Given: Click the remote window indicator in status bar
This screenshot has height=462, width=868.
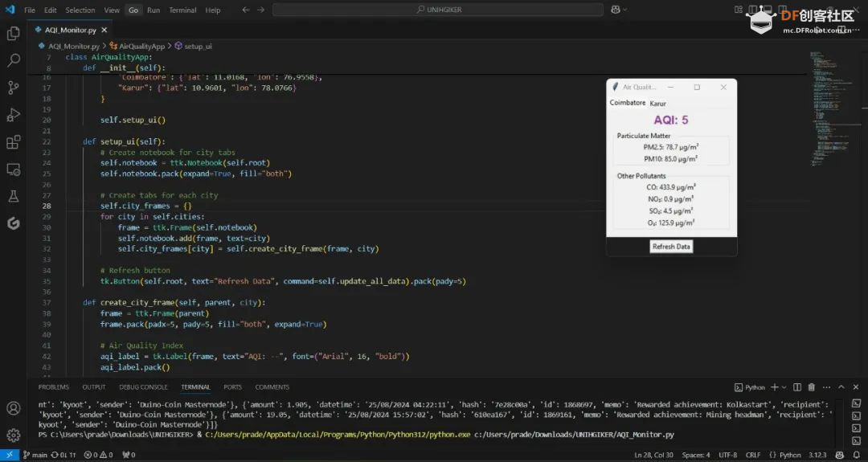Looking at the screenshot, I should click(x=9, y=455).
